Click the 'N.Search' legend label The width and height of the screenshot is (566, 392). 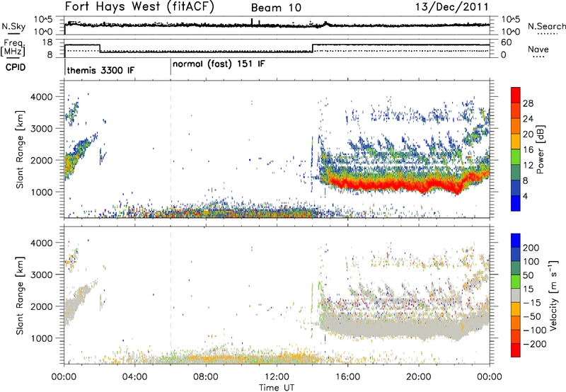click(546, 26)
